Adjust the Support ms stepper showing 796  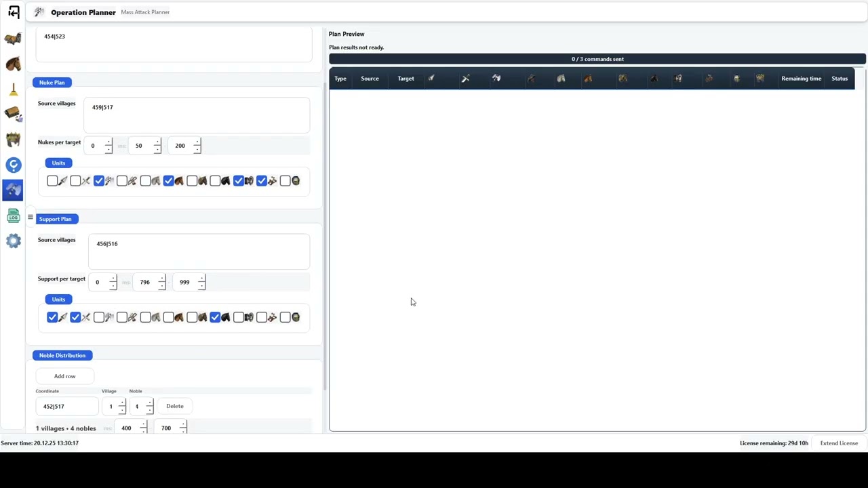point(150,282)
